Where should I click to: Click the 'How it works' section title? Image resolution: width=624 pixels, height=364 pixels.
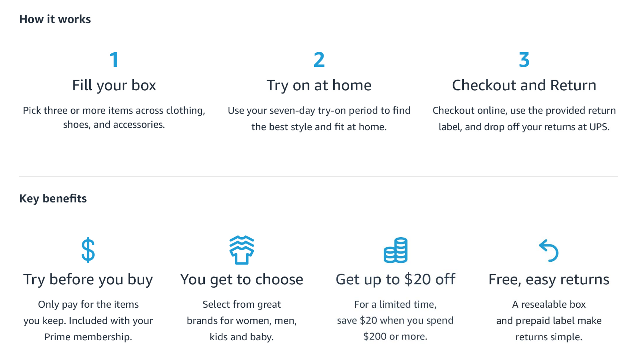pos(55,19)
